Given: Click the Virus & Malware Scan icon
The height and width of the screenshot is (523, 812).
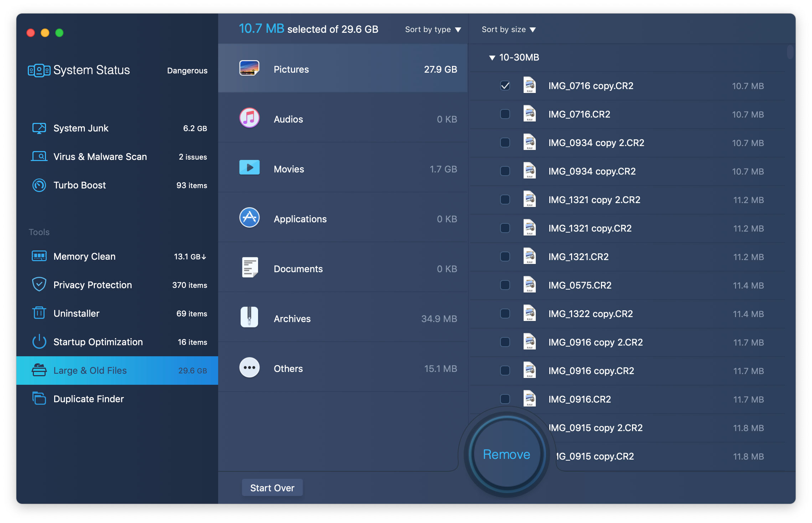Looking at the screenshot, I should [39, 157].
